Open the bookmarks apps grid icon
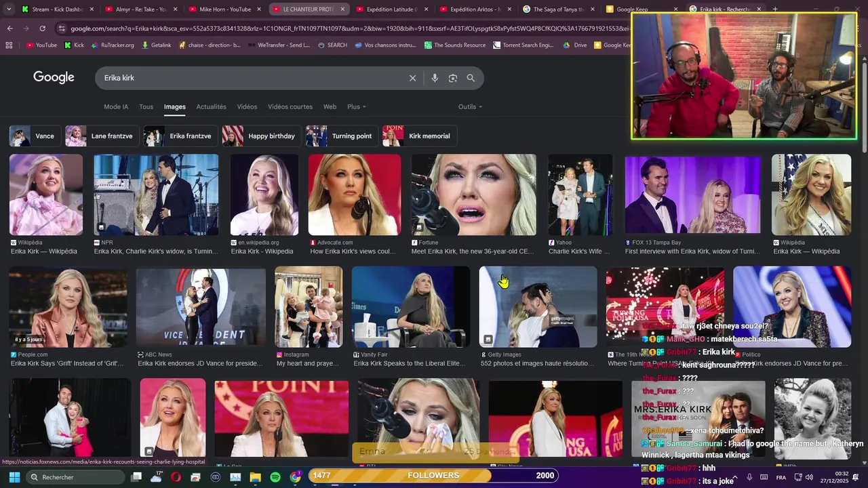Viewport: 868px width, 488px height. 9,45
